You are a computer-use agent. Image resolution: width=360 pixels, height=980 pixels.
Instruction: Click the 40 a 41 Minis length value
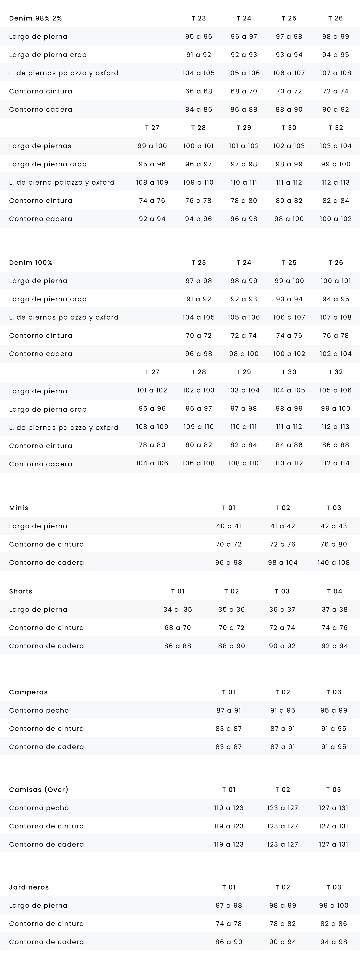point(229,526)
